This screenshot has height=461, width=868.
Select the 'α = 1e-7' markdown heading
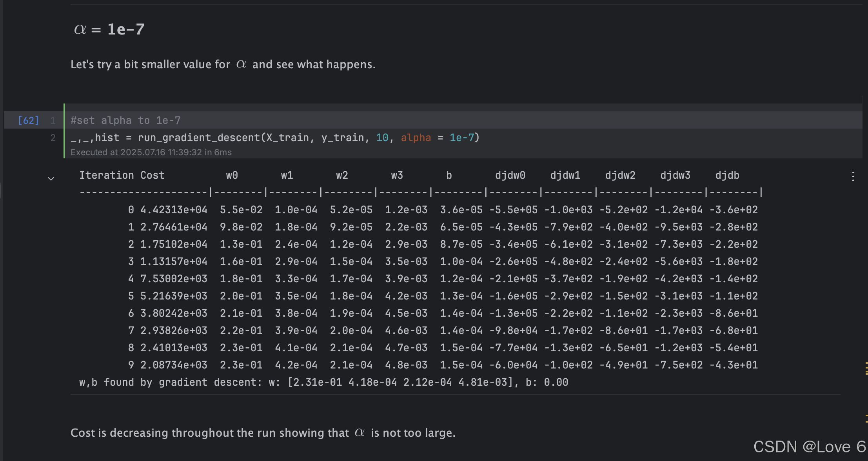click(109, 29)
